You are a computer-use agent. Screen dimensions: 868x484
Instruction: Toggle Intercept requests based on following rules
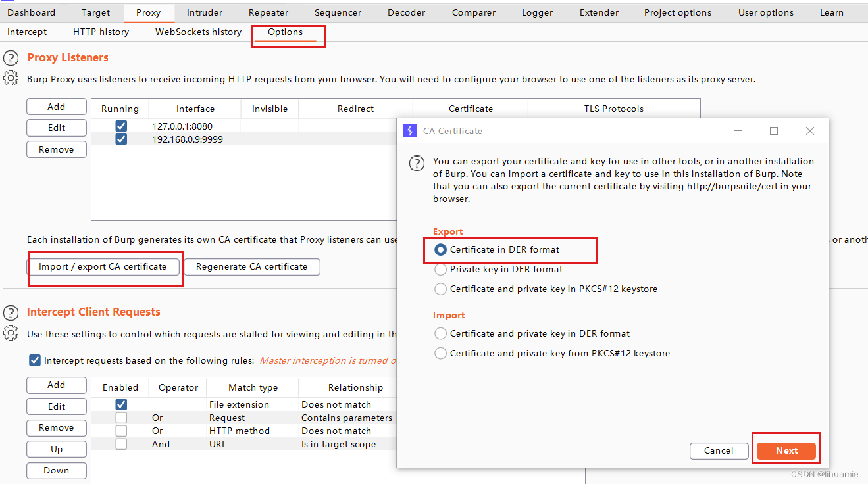coord(35,360)
